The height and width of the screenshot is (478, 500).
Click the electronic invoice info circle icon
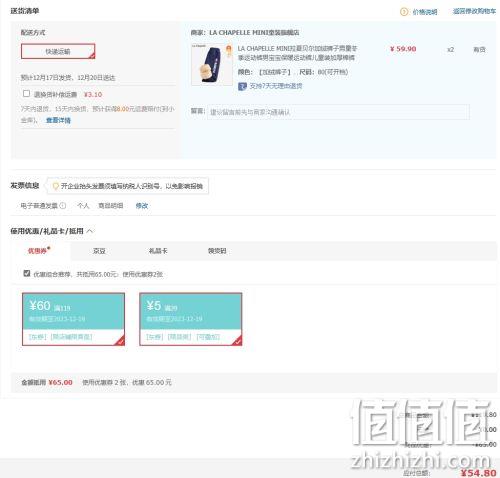pos(63,206)
